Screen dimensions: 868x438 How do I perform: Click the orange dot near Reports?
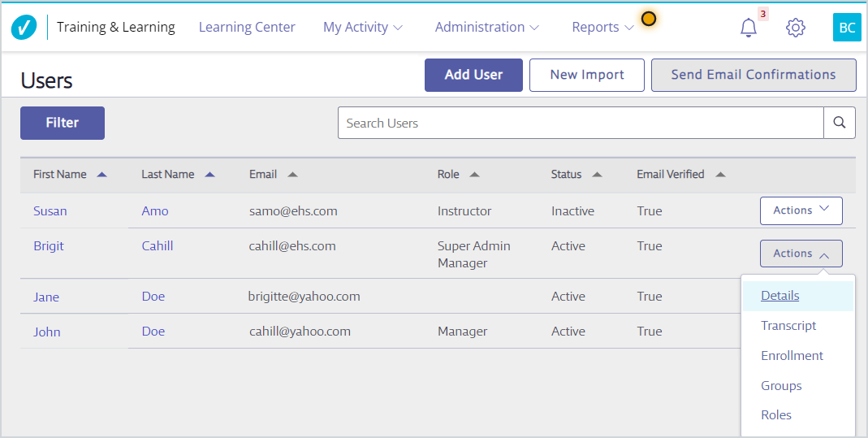[649, 19]
